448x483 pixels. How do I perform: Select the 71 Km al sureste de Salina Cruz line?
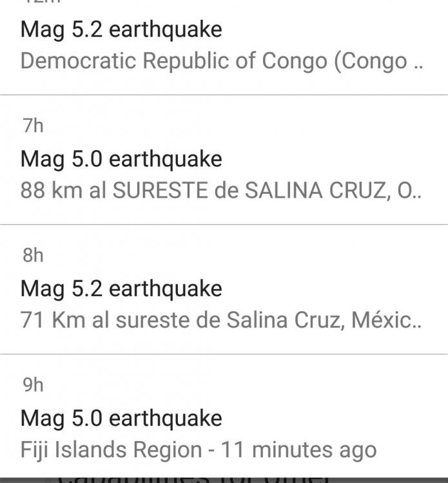click(213, 321)
